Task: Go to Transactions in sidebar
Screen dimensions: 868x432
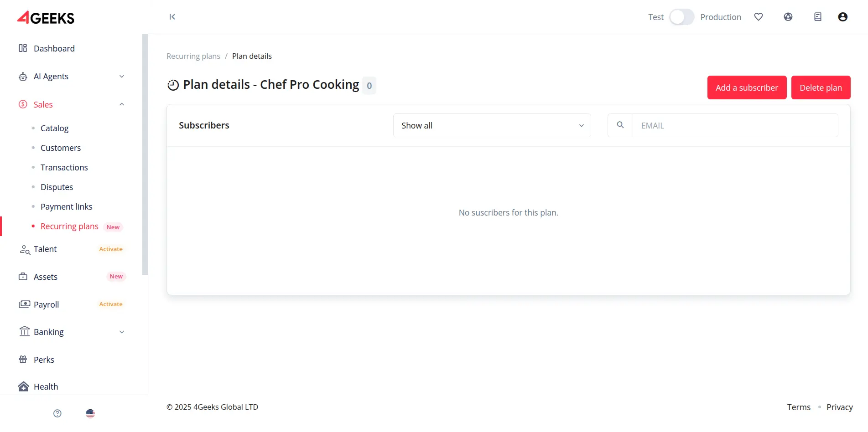Action: click(64, 168)
